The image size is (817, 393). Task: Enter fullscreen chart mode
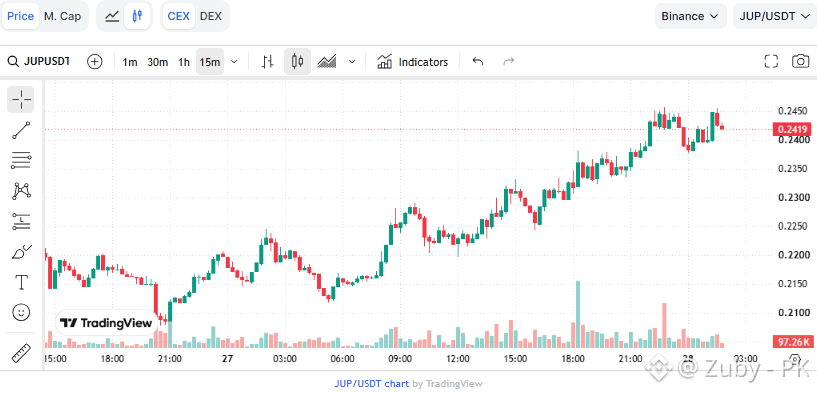coord(771,62)
